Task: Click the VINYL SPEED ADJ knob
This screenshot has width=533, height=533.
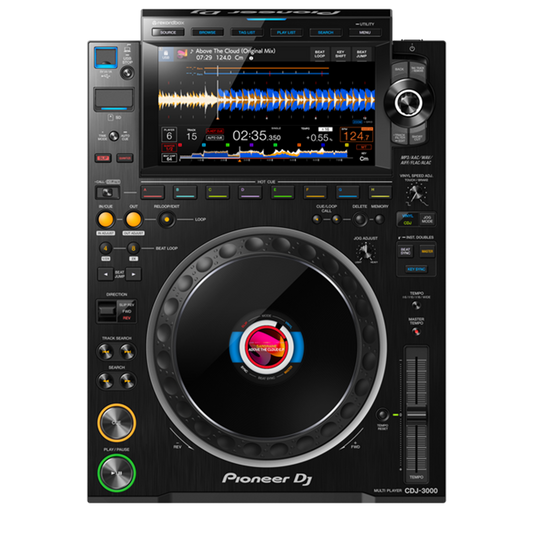Action: [417, 194]
